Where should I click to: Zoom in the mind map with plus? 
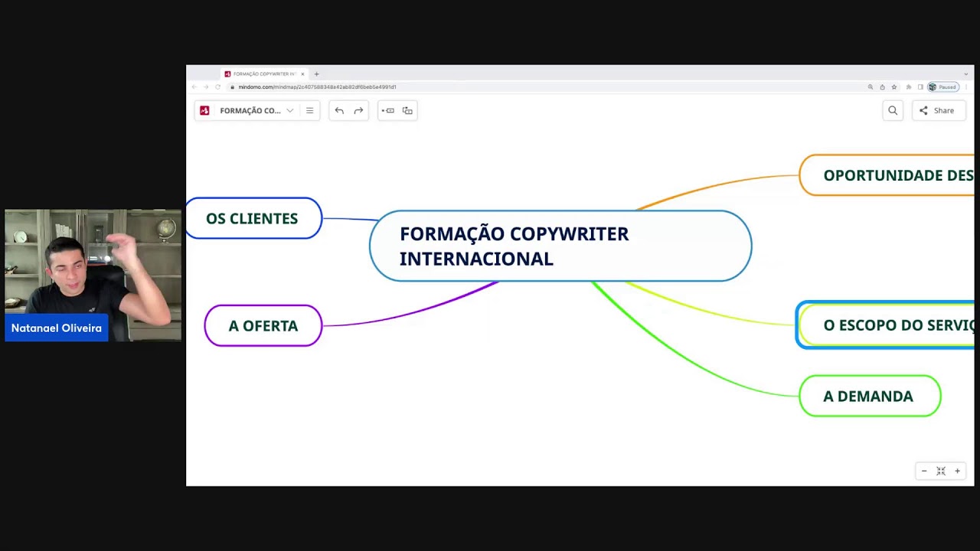coord(957,471)
